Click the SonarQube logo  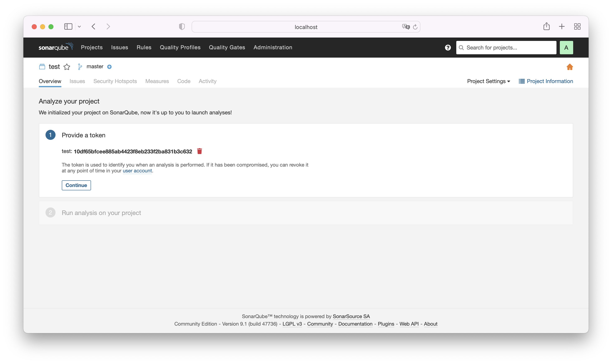pos(56,47)
